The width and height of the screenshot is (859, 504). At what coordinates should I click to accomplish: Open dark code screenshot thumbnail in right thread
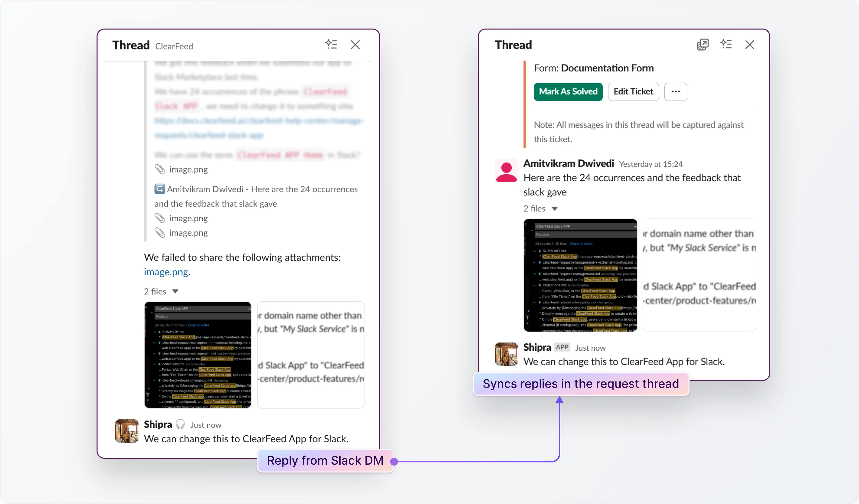(x=580, y=275)
